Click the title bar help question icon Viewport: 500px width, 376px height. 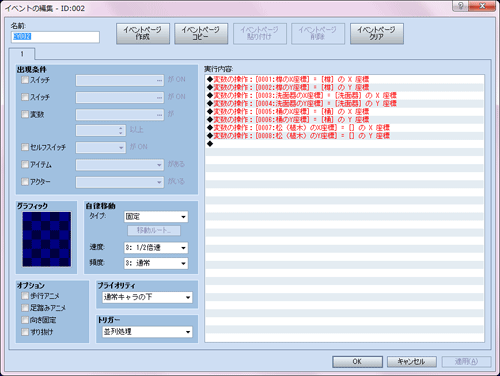pos(460,6)
